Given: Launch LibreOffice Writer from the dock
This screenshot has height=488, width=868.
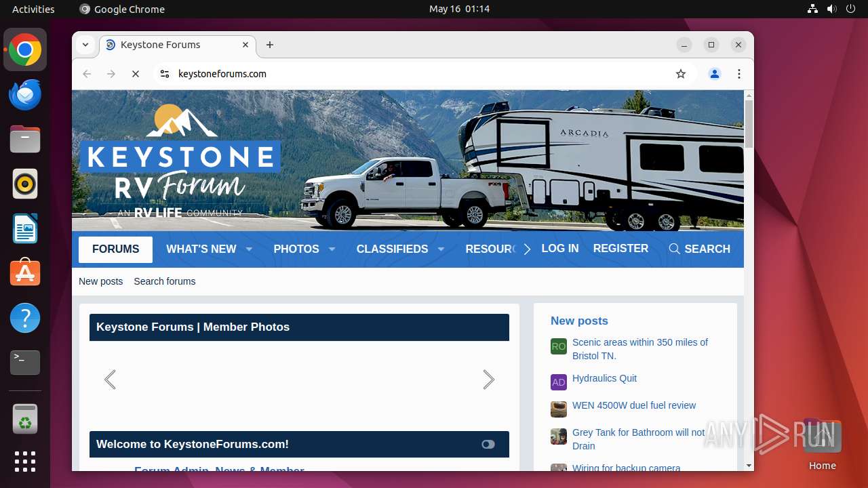Looking at the screenshot, I should pos(25,228).
